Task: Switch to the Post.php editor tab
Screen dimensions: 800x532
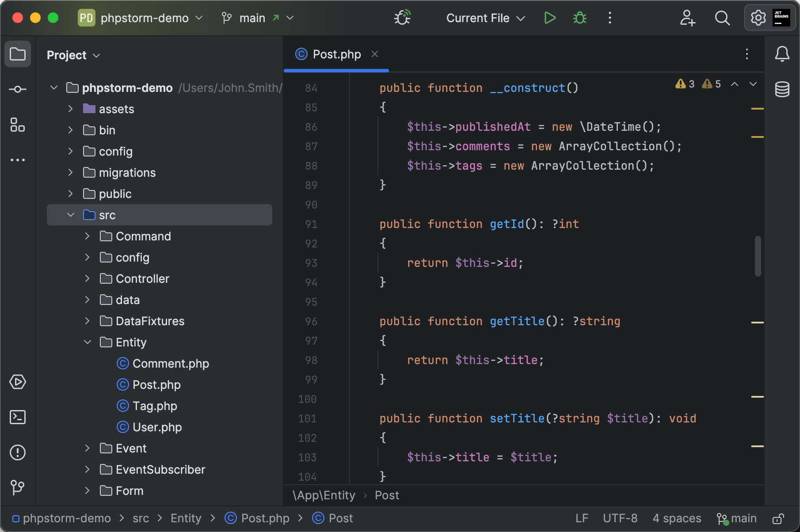Action: pos(336,54)
